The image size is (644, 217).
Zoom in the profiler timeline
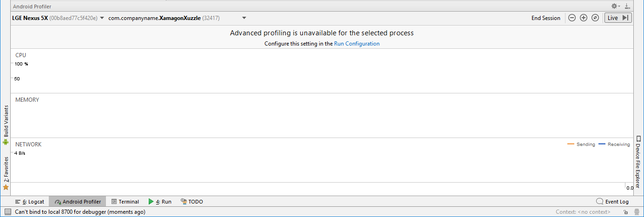click(x=584, y=18)
